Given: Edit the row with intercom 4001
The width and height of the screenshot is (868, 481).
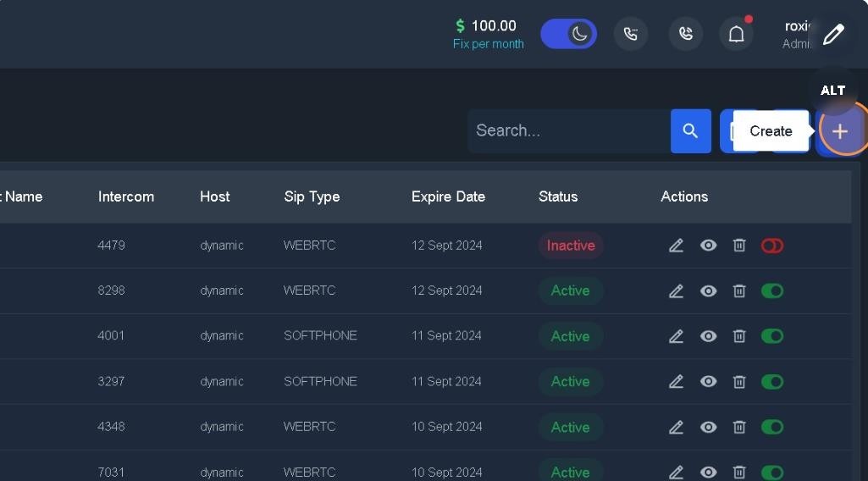Looking at the screenshot, I should [x=676, y=336].
